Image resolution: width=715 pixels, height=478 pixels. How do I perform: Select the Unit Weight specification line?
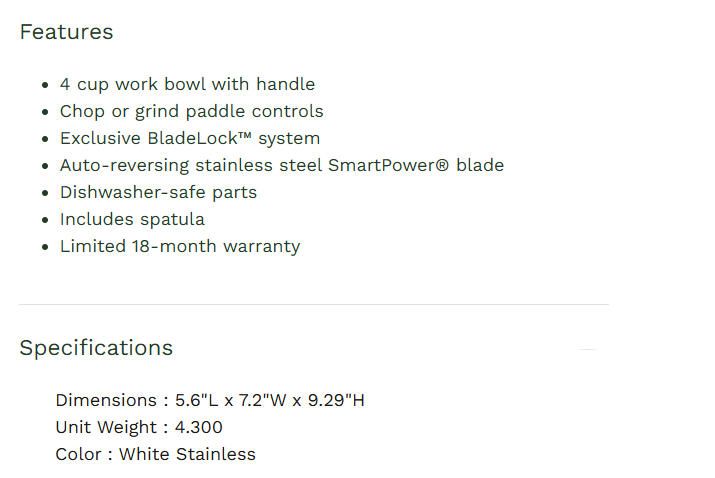tap(139, 427)
